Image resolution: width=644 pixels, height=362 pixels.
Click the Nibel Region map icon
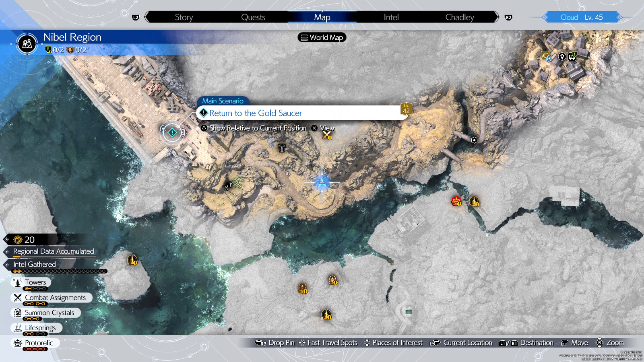point(27,43)
